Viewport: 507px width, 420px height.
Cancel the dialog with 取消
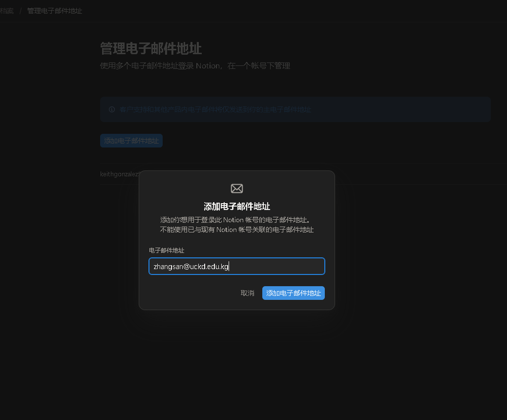point(247,293)
